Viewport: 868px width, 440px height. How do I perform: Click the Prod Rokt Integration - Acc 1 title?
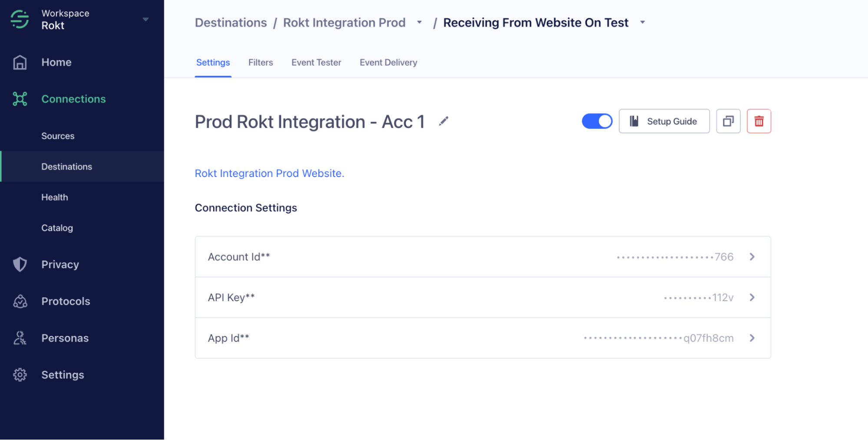[310, 122]
